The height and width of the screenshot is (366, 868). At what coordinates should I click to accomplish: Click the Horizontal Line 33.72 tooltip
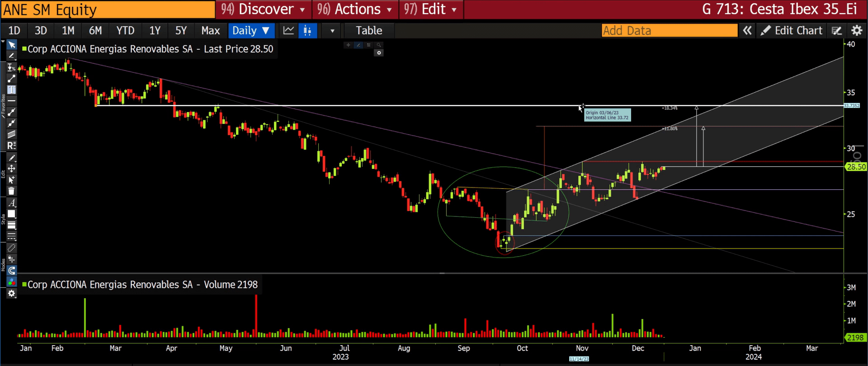coord(607,115)
